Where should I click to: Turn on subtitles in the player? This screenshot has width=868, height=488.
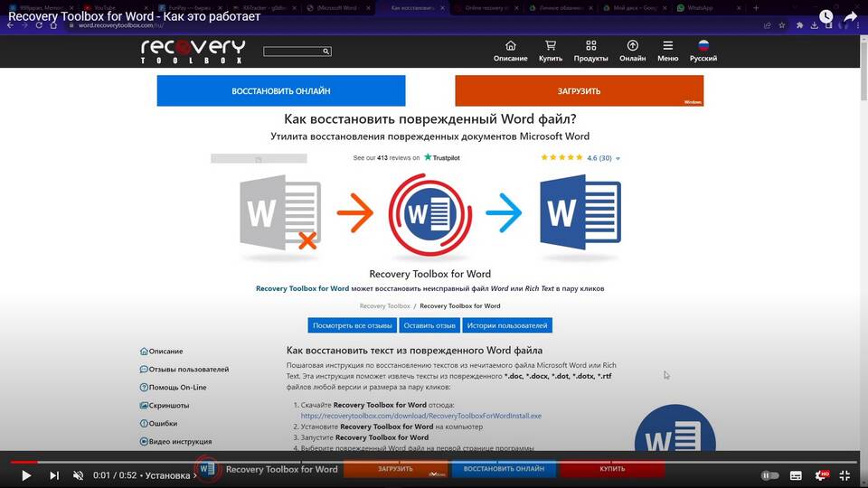pos(796,475)
